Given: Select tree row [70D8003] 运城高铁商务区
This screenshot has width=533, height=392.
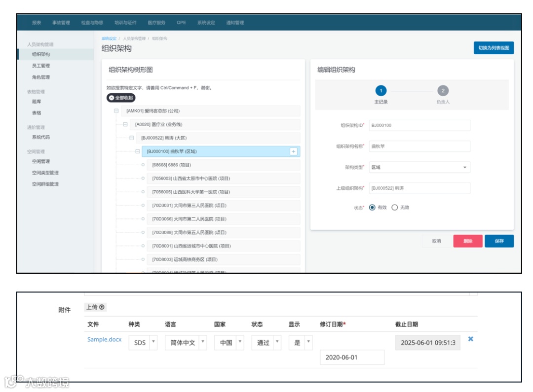Looking at the screenshot, I should pos(224,259).
